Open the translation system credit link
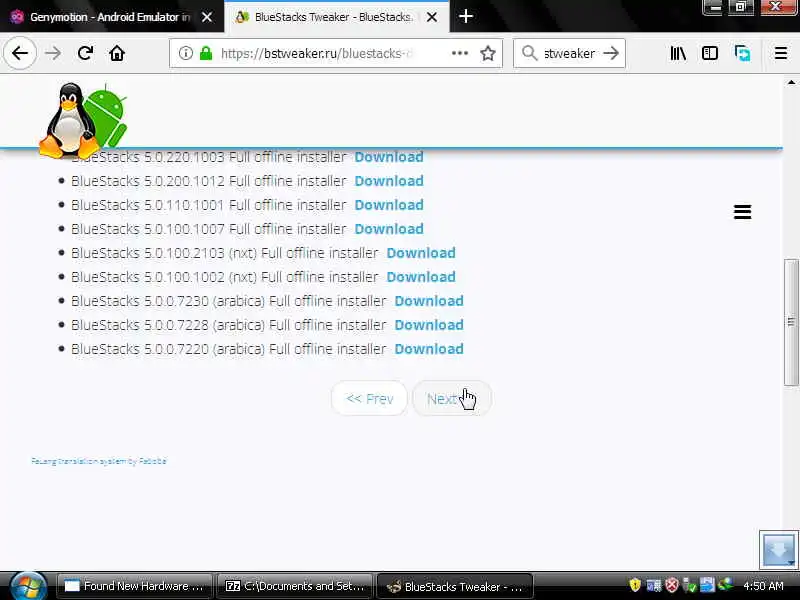 pyautogui.click(x=99, y=461)
